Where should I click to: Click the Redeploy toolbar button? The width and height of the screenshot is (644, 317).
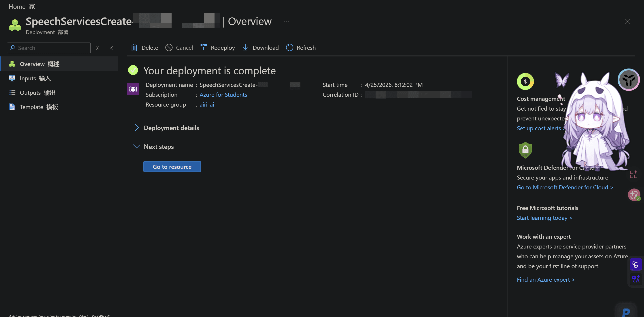point(217,47)
